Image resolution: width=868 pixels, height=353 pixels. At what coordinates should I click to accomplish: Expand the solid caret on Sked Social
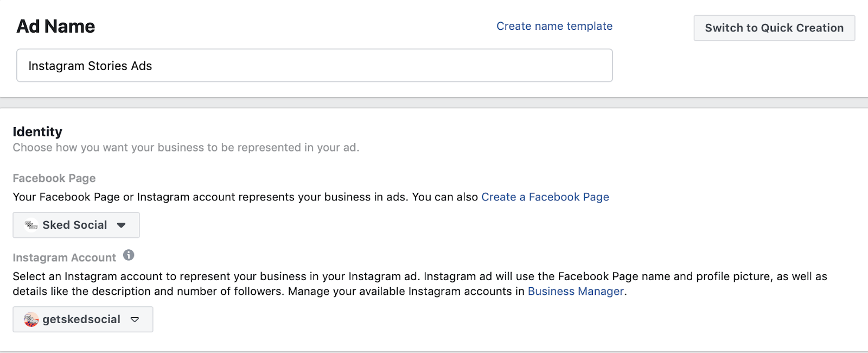point(122,225)
